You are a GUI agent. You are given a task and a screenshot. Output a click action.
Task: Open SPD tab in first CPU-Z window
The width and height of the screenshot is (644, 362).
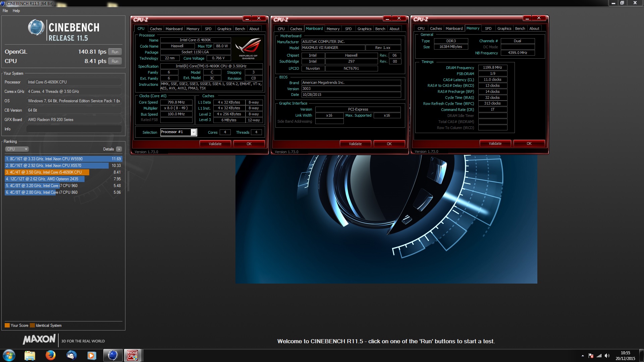[x=208, y=29]
